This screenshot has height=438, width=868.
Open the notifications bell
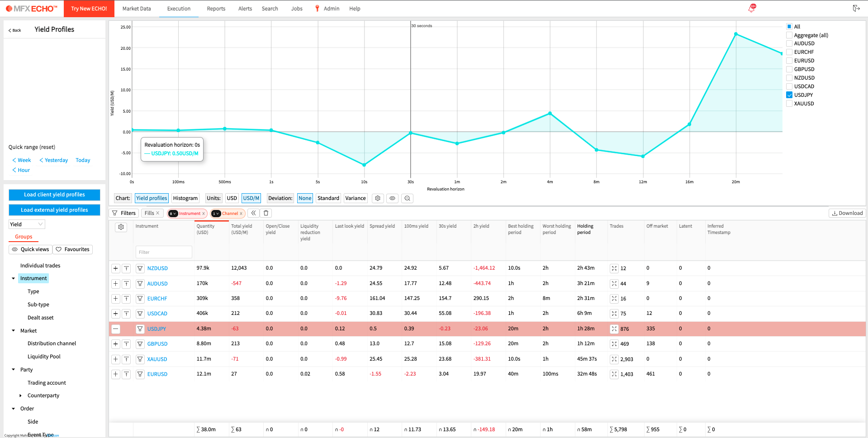[x=751, y=9]
